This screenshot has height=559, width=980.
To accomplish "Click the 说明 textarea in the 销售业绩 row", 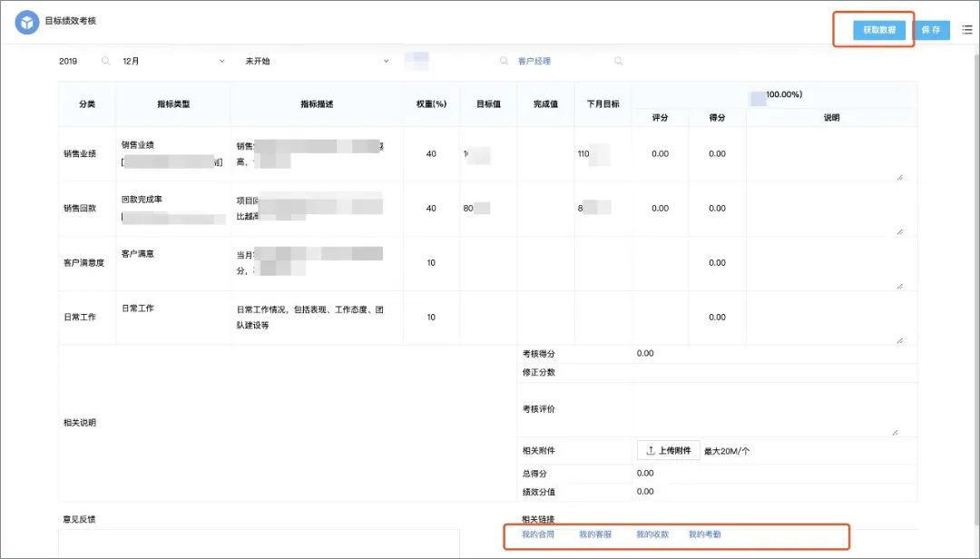I will coord(830,154).
